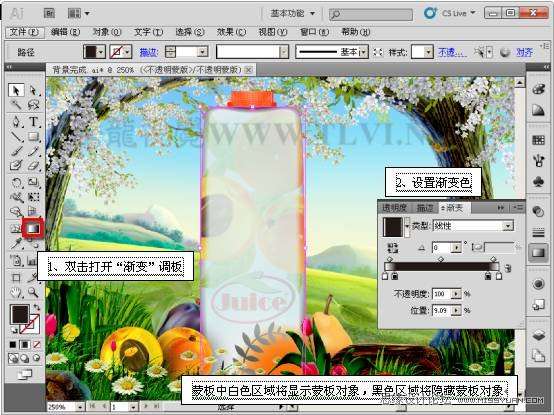Select the Rectangle tool
This screenshot has width=554, height=415.
pyautogui.click(x=34, y=136)
